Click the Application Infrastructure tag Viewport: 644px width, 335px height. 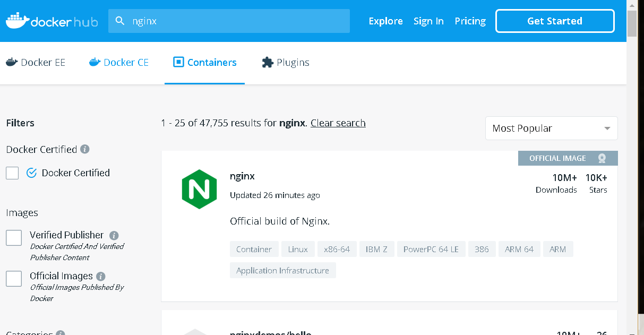pyautogui.click(x=282, y=270)
